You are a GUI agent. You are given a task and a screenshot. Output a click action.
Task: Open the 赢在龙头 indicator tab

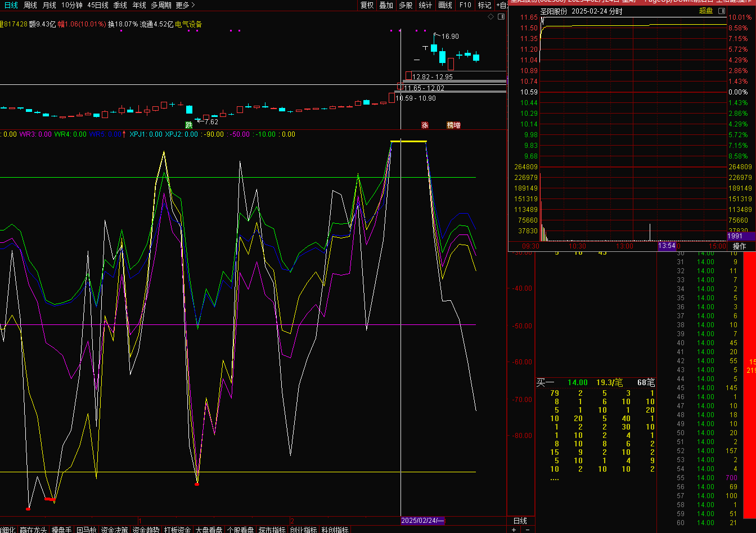(x=33, y=530)
